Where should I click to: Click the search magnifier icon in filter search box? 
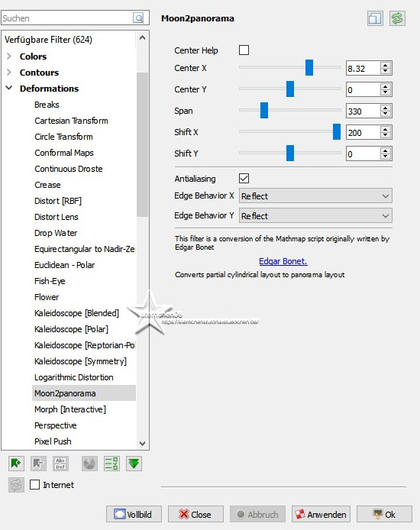click(x=138, y=18)
